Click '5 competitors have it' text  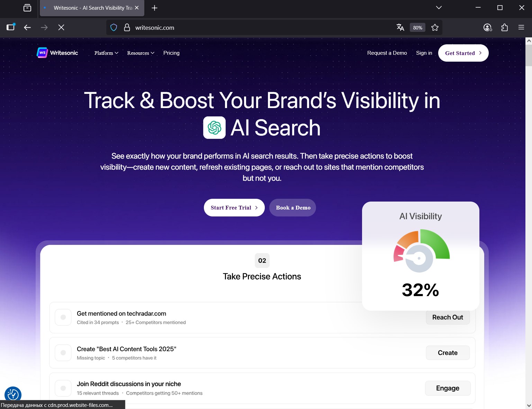[134, 358]
